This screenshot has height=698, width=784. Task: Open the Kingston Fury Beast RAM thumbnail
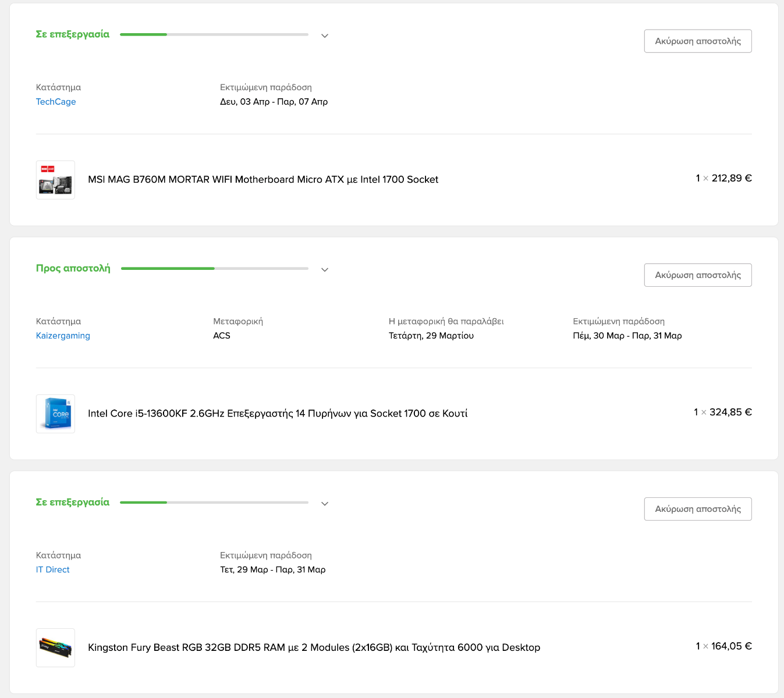(x=55, y=647)
